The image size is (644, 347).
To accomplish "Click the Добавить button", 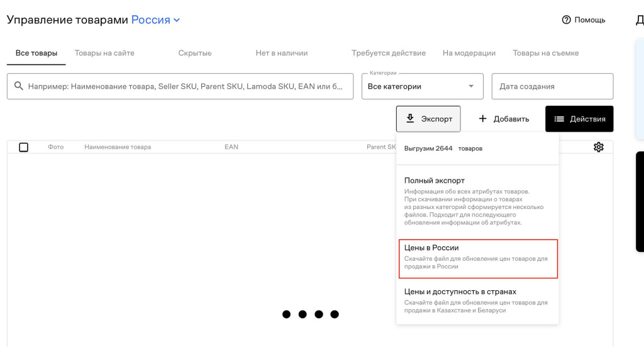I will tap(503, 119).
